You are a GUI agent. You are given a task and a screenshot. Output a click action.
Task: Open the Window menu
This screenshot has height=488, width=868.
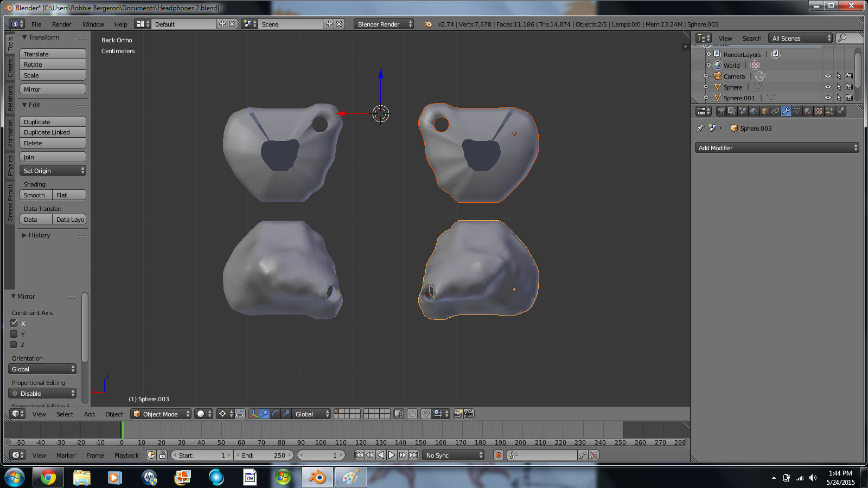pyautogui.click(x=93, y=24)
